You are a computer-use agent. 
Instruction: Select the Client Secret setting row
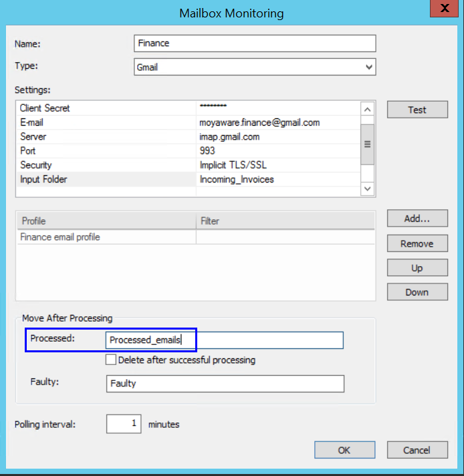point(107,108)
